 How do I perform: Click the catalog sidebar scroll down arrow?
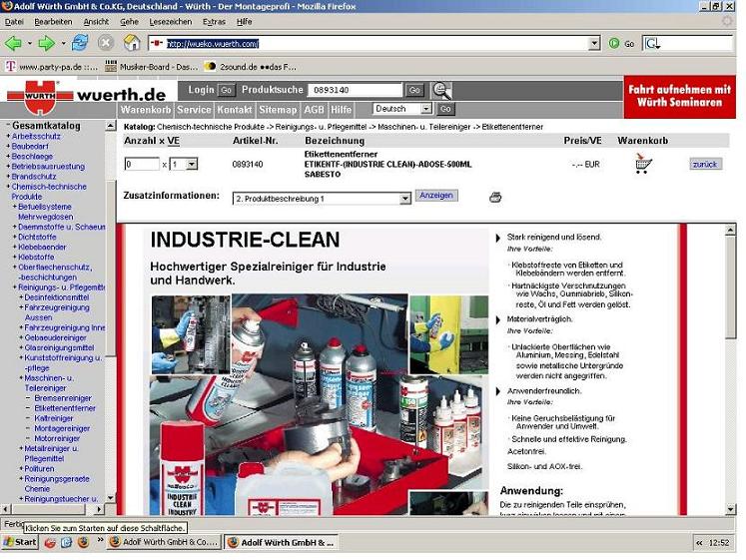111,498
